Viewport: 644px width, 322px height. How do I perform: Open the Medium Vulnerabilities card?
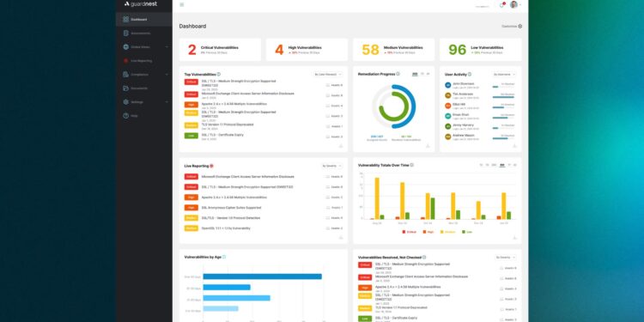393,50
